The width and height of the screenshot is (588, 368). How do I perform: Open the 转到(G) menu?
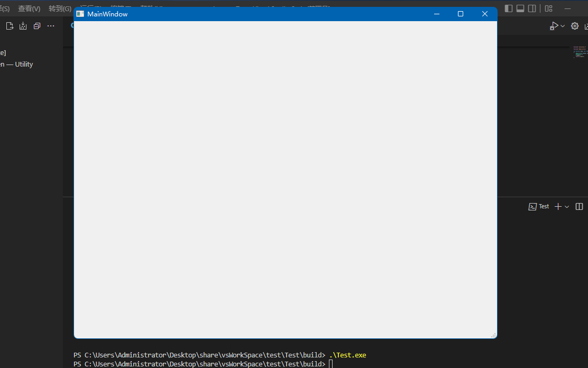(60, 8)
